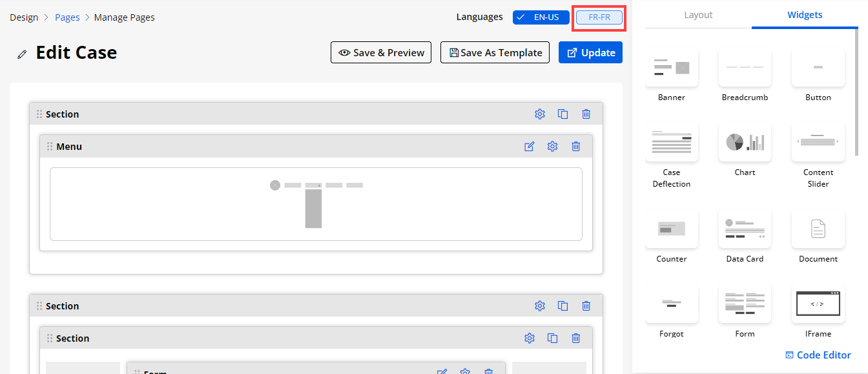Click the Save & Preview button

(381, 53)
